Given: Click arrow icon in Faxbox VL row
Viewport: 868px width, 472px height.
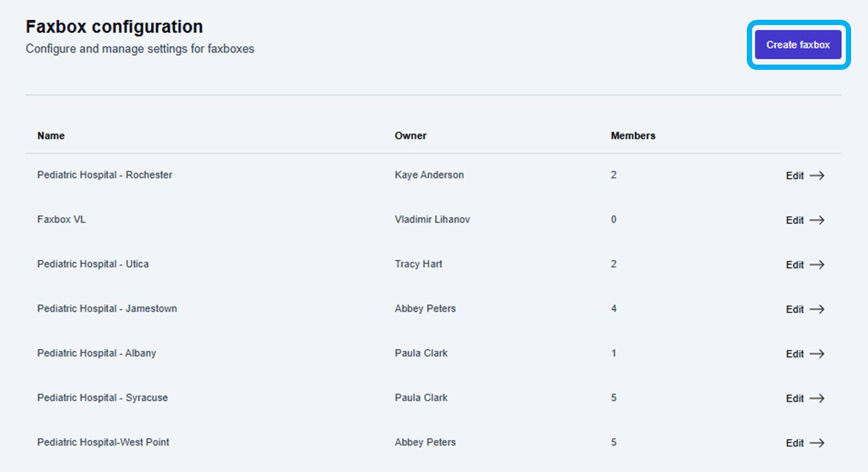Looking at the screenshot, I should [x=817, y=220].
